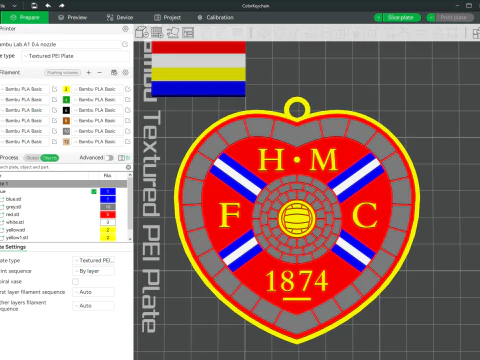Click the Save project icon

[x=34, y=6]
